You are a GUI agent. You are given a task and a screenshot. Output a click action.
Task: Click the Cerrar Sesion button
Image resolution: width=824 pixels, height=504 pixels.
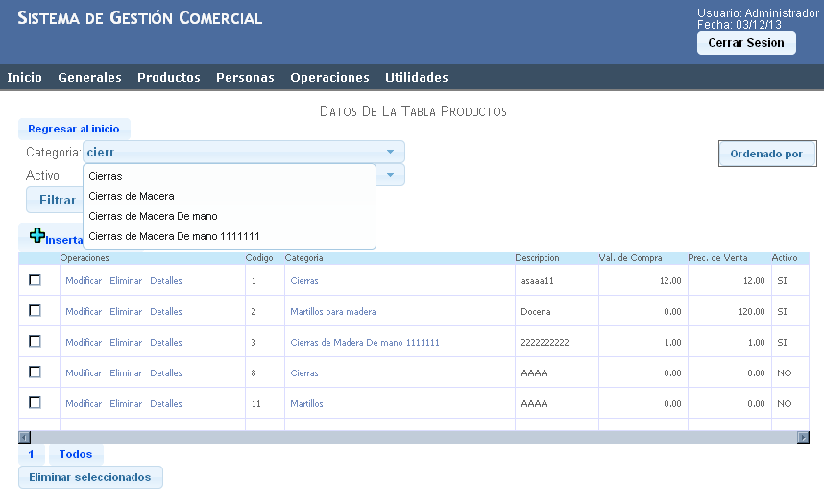pos(746,43)
